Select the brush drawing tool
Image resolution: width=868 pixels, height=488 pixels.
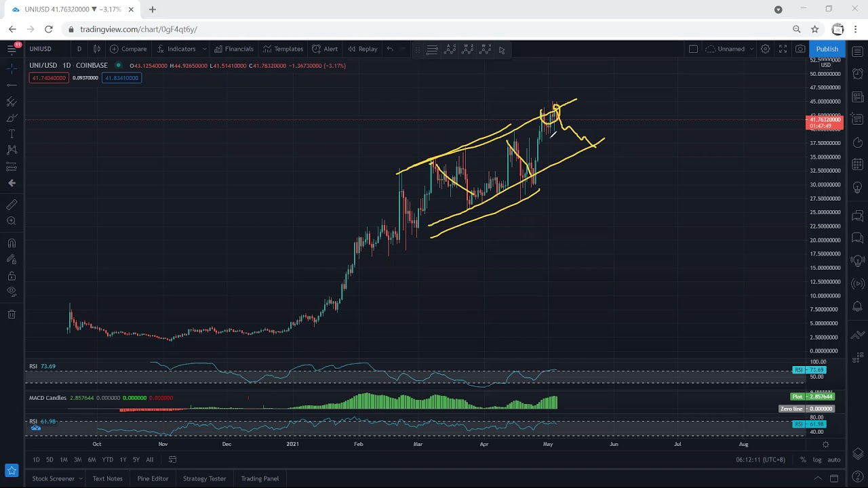12,118
